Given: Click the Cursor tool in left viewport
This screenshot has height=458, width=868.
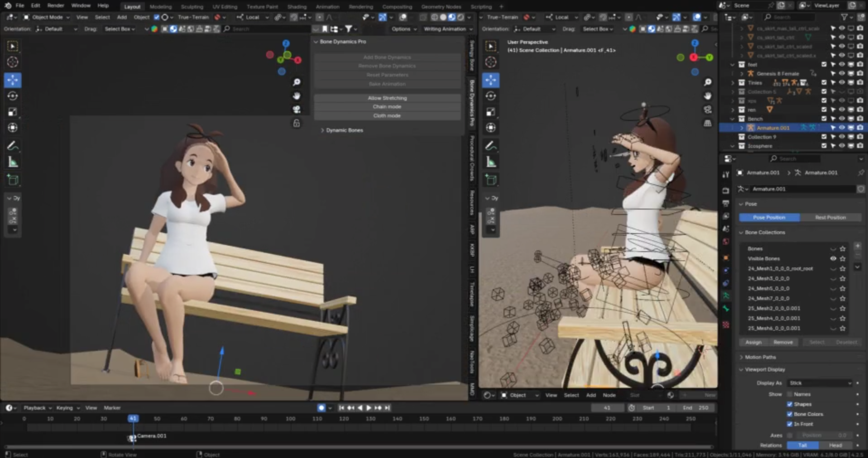Looking at the screenshot, I should point(13,62).
